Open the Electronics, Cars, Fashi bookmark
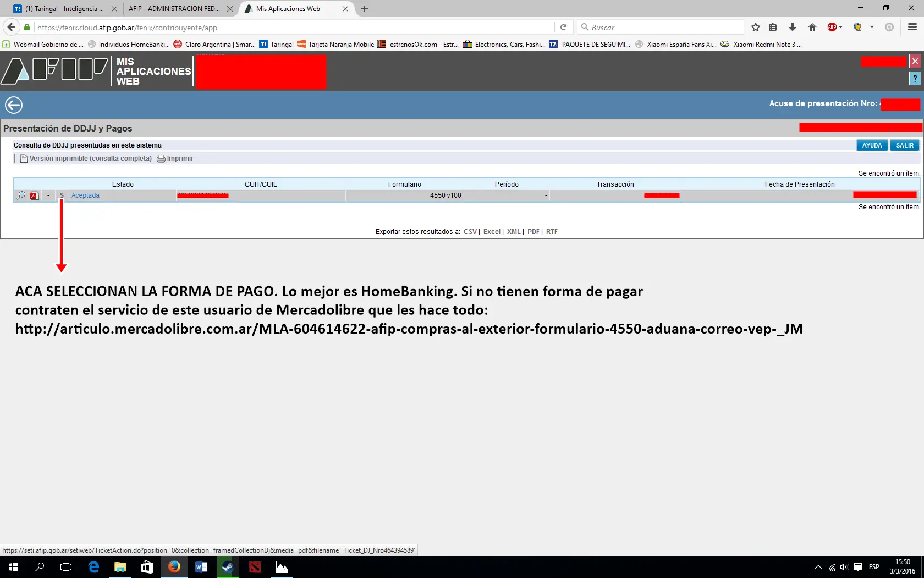This screenshot has width=924, height=578. pos(504,45)
